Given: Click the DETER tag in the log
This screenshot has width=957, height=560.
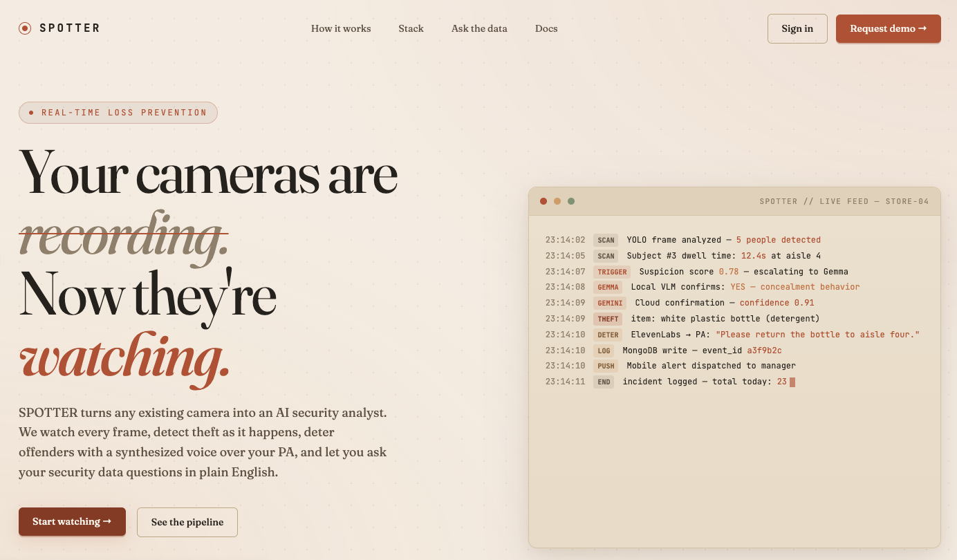Looking at the screenshot, I should click(608, 335).
